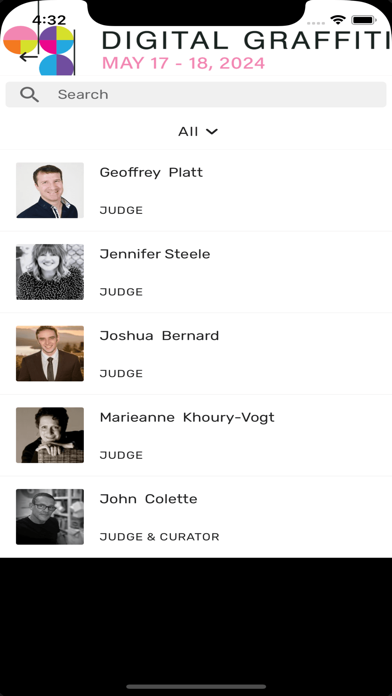Click the magnifying glass search icon
Viewport: 392px width, 696px height.
(x=29, y=95)
